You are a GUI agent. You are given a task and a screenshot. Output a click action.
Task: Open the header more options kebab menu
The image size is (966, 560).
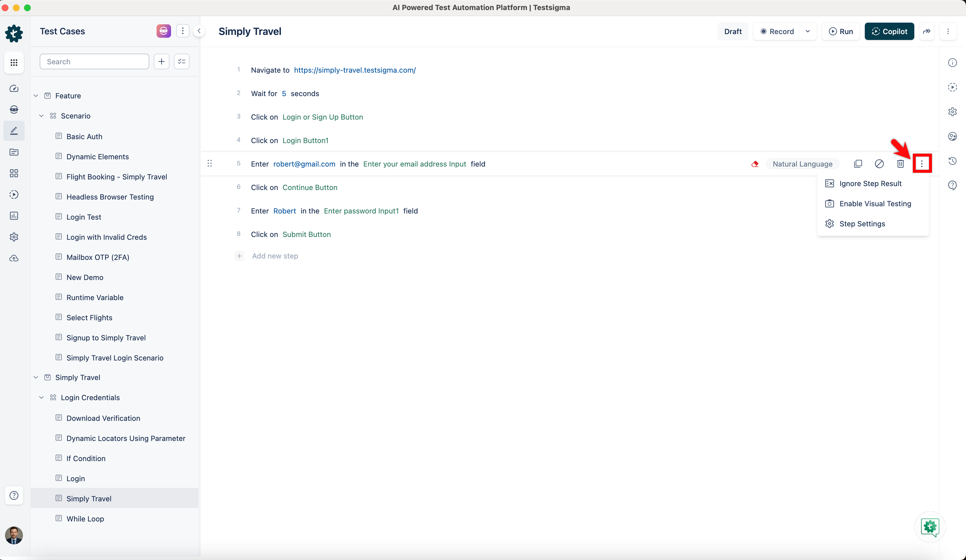click(948, 31)
